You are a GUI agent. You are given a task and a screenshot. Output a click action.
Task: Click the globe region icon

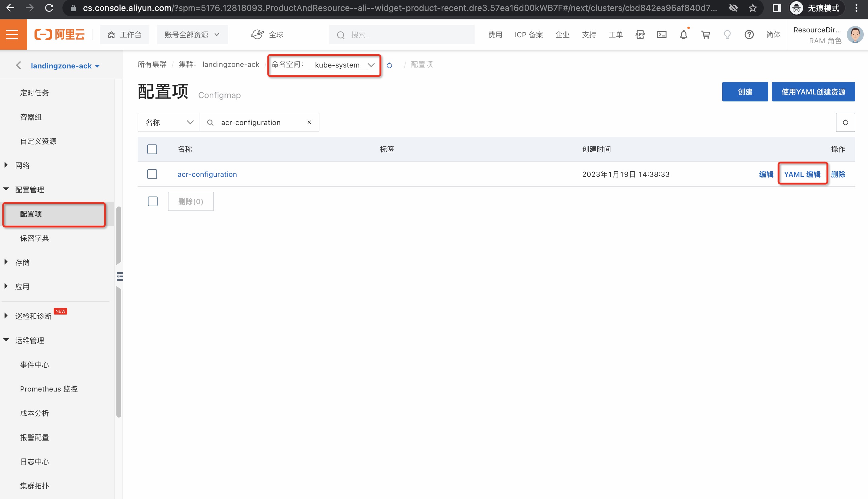point(257,34)
